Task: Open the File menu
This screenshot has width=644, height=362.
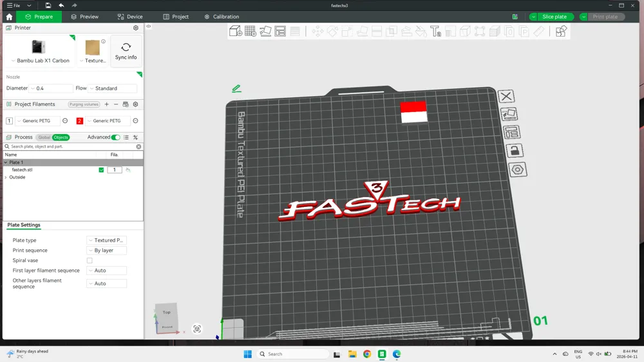Action: (13, 5)
